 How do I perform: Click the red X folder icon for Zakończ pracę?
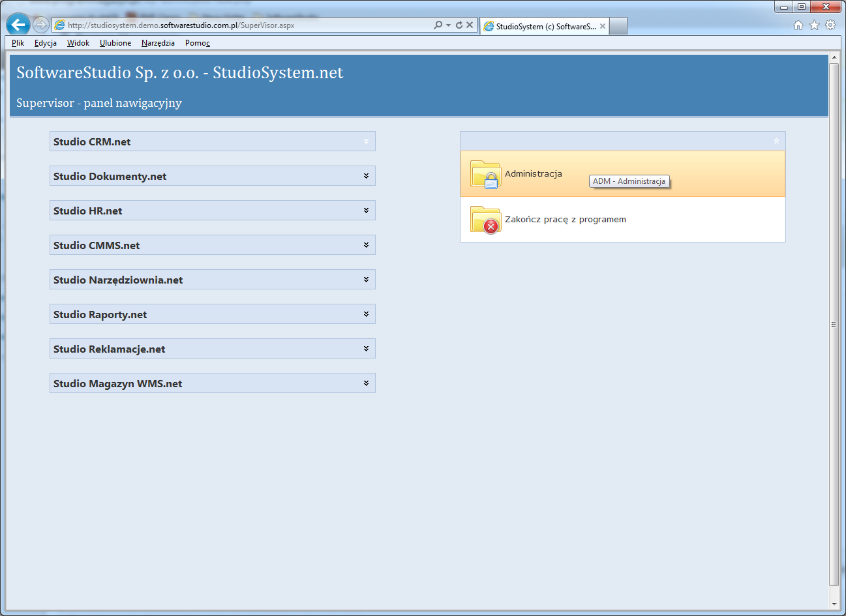point(485,220)
